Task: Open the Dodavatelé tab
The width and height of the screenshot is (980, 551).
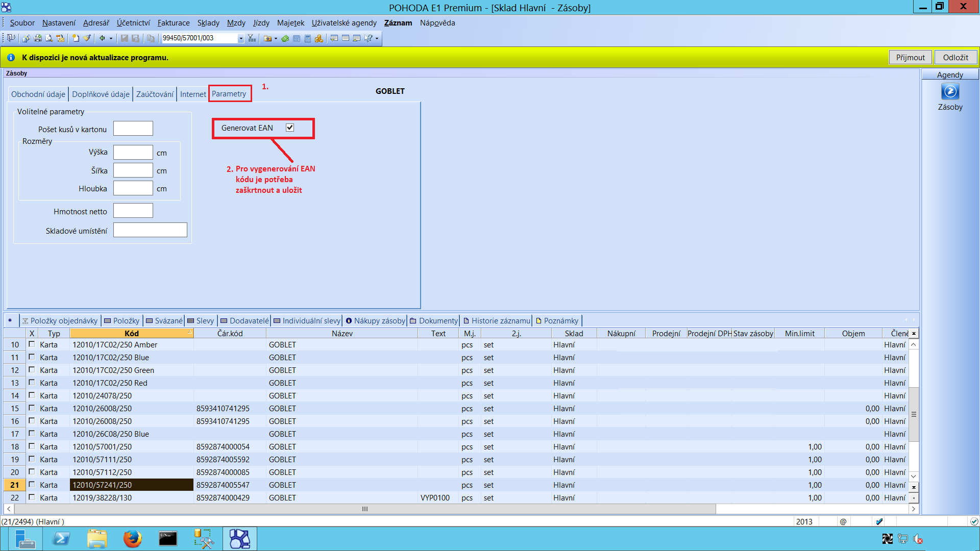Action: click(x=244, y=320)
